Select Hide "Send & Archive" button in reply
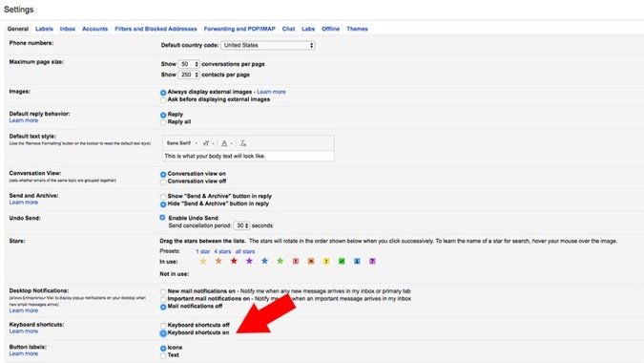This screenshot has height=363, width=644. point(163,204)
